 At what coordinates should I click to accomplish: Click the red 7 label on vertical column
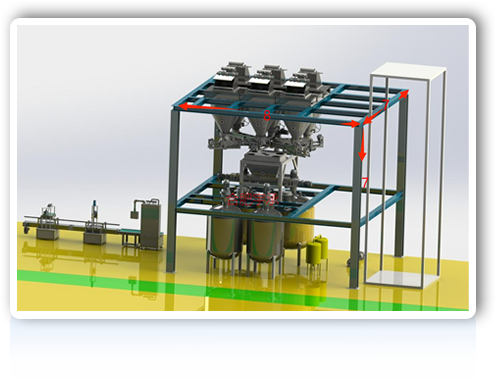point(365,183)
